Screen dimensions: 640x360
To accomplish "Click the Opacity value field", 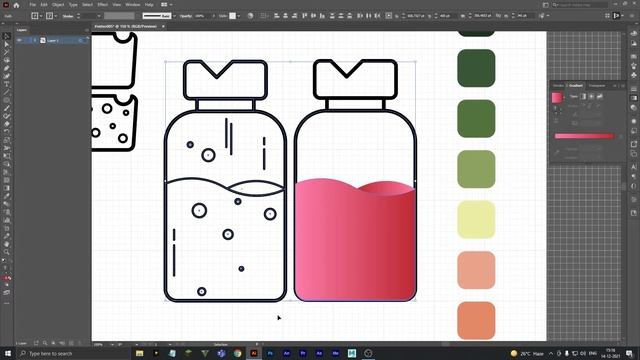I will click(x=202, y=16).
